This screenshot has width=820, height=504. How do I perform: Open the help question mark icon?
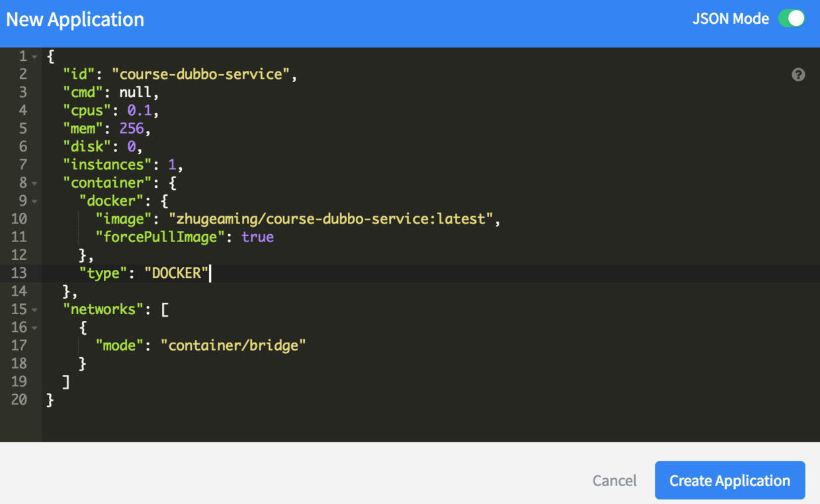[x=798, y=75]
